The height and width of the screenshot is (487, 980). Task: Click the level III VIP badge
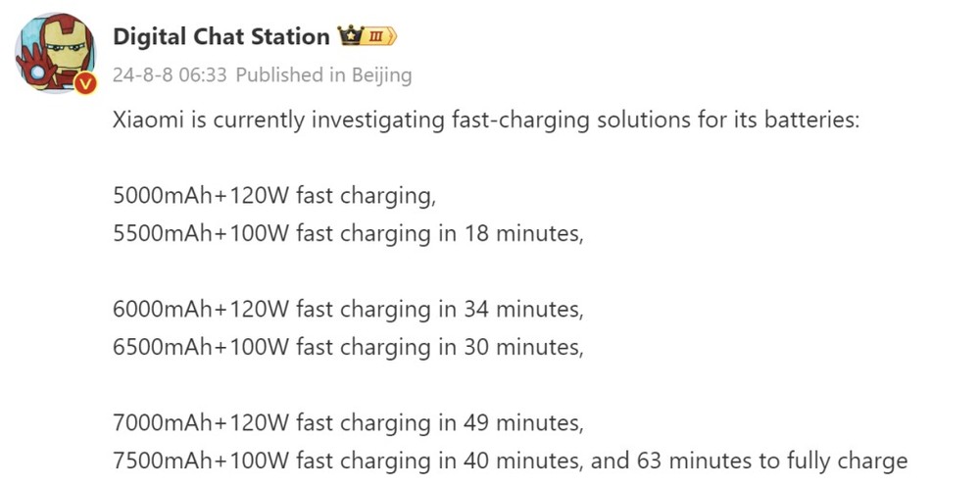tap(379, 37)
